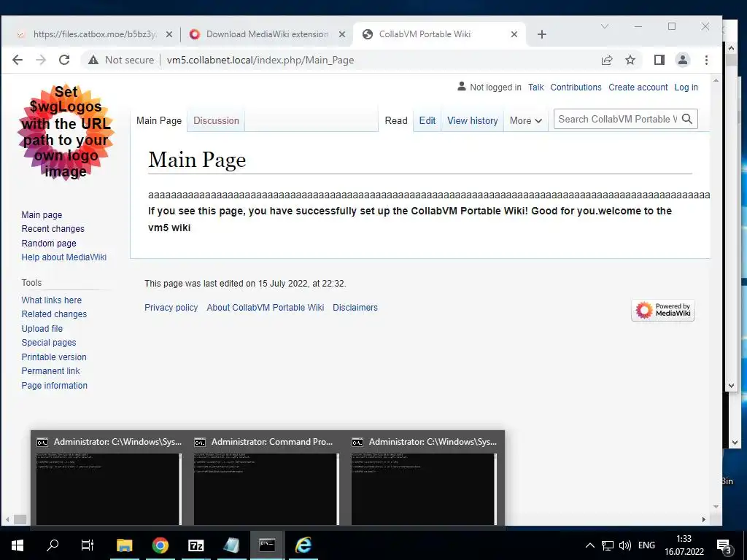Click the Talk link
This screenshot has height=560, width=747.
point(535,87)
